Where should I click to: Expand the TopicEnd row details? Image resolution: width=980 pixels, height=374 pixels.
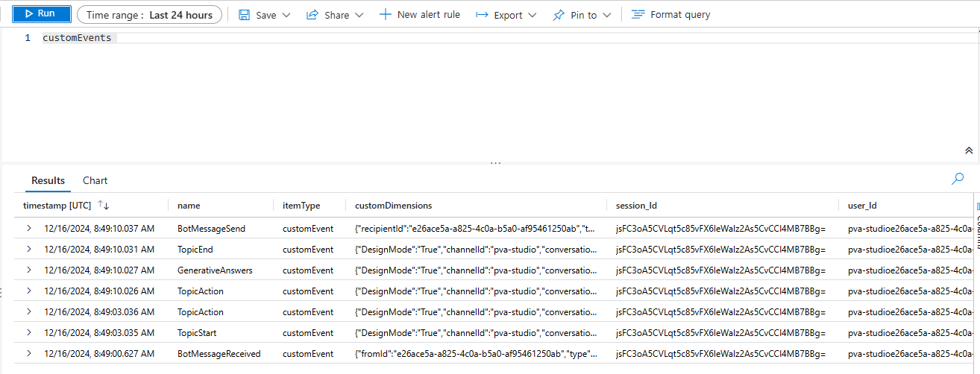29,250
